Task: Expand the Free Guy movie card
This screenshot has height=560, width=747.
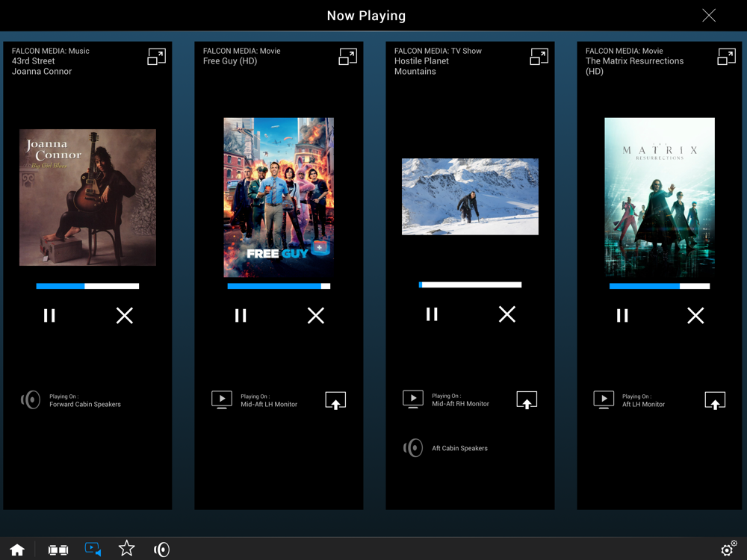Action: [x=348, y=57]
